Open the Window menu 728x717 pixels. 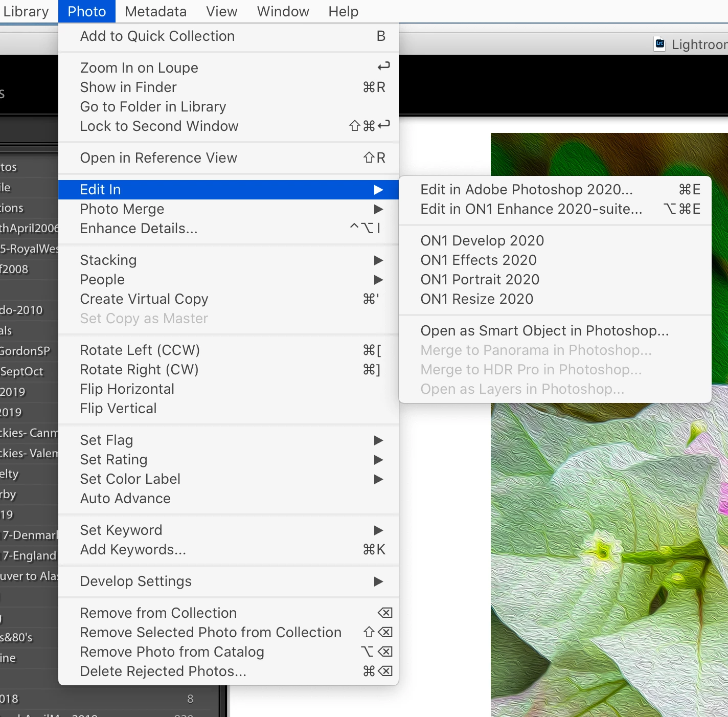point(283,11)
